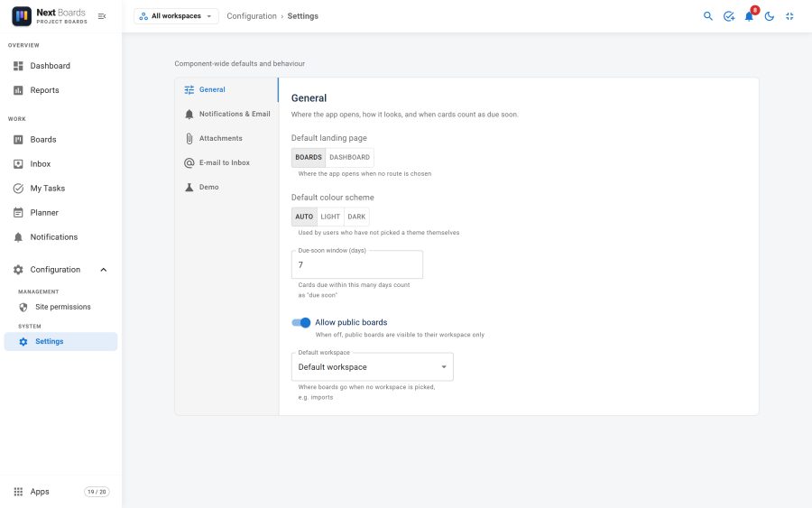
Task: Open the Notifications & Email tab
Action: click(x=226, y=114)
